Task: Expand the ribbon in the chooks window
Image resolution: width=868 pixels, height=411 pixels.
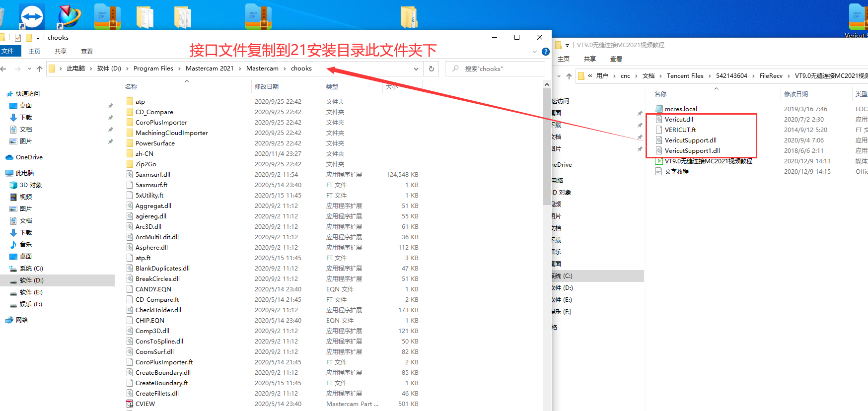Action: [535, 52]
